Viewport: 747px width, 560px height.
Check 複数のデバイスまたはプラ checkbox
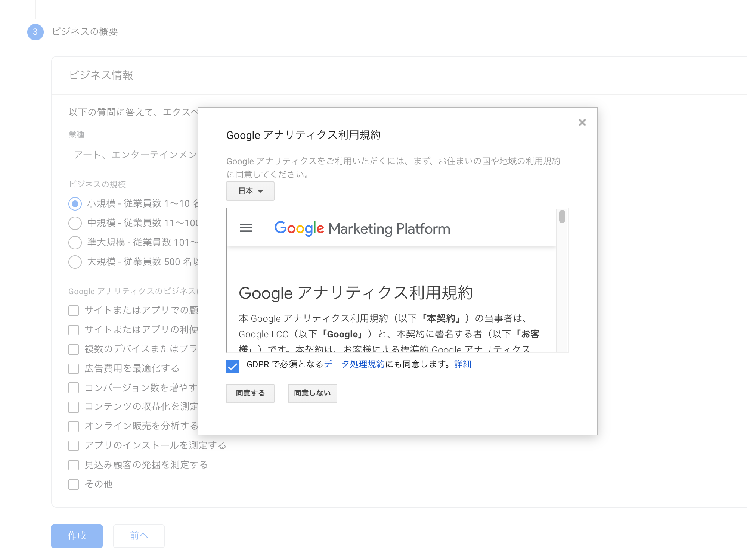[74, 349]
